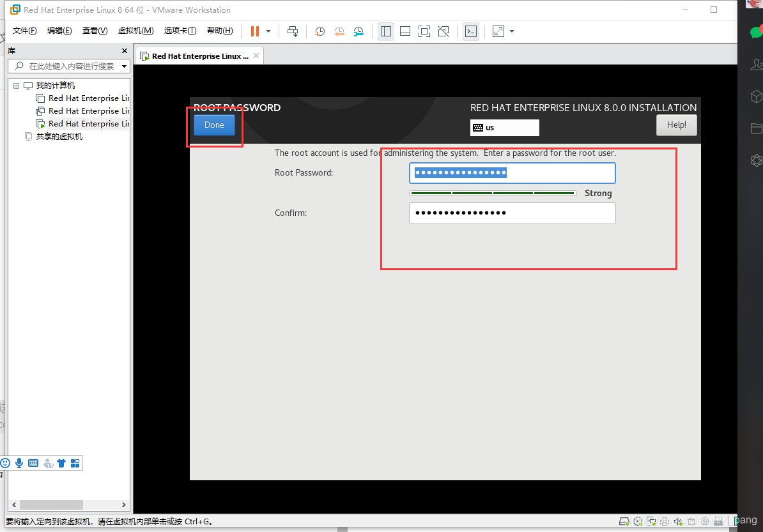Click the contacts icon in right sidebar
The width and height of the screenshot is (763, 532).
(x=757, y=65)
